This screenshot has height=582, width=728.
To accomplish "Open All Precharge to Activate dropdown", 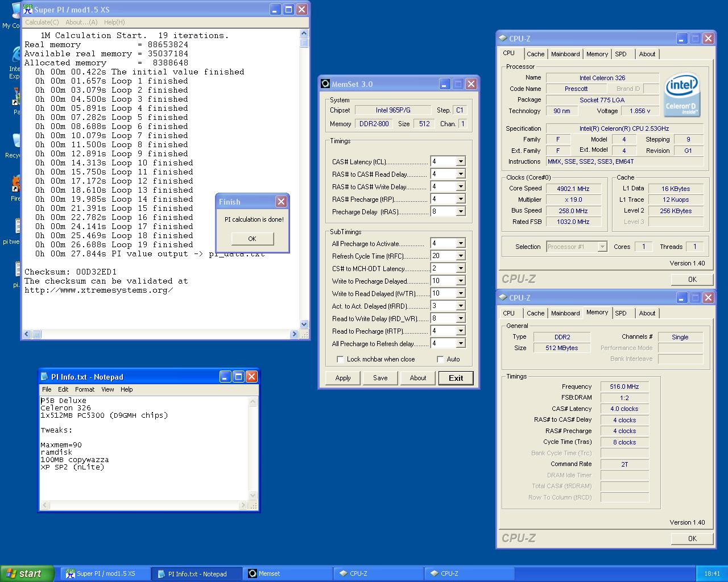I will [x=461, y=243].
